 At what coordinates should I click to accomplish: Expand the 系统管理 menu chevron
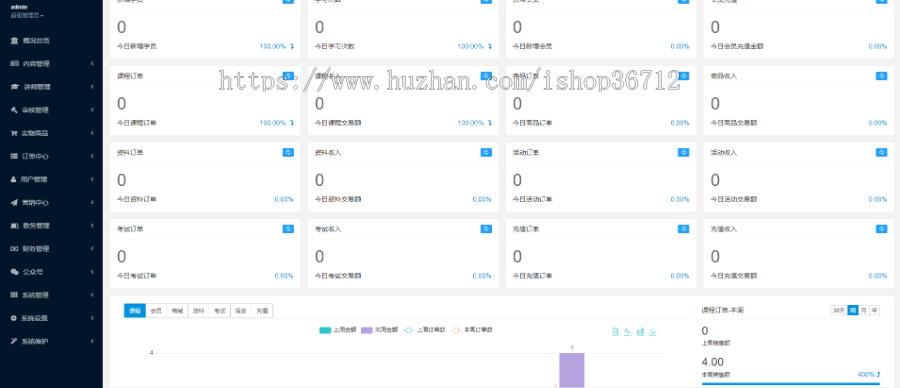[92, 295]
